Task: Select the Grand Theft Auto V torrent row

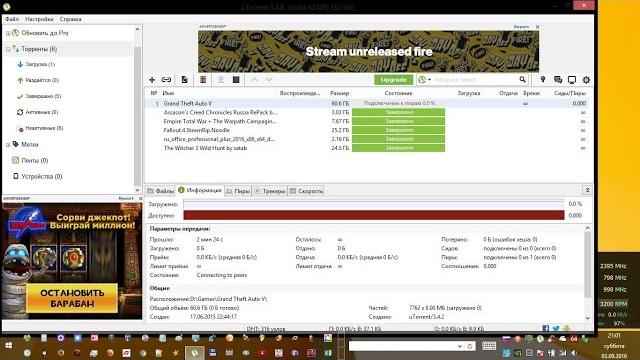Action: pyautogui.click(x=367, y=103)
